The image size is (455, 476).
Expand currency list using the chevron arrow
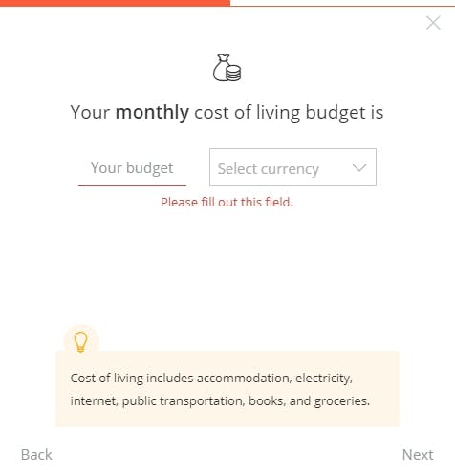tap(359, 167)
